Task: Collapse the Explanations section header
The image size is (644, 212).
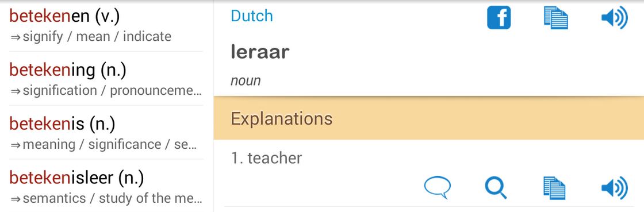Action: click(429, 118)
